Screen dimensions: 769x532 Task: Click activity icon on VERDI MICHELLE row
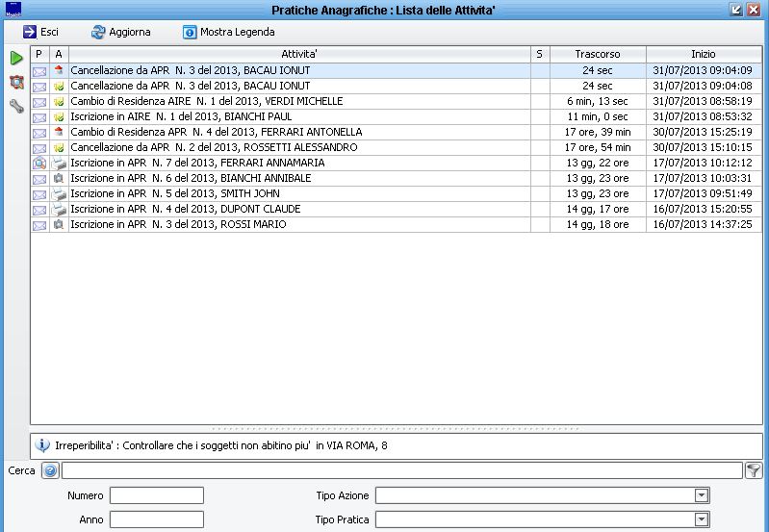click(x=59, y=102)
